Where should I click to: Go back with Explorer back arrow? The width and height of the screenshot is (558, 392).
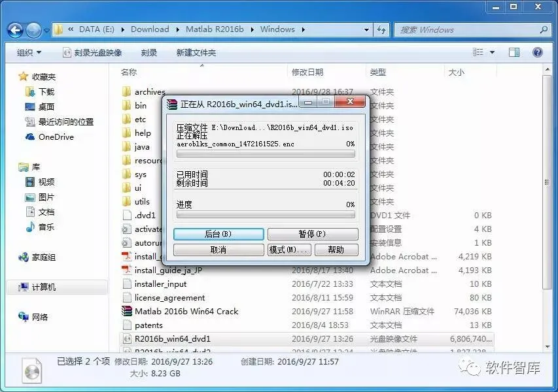coord(15,30)
